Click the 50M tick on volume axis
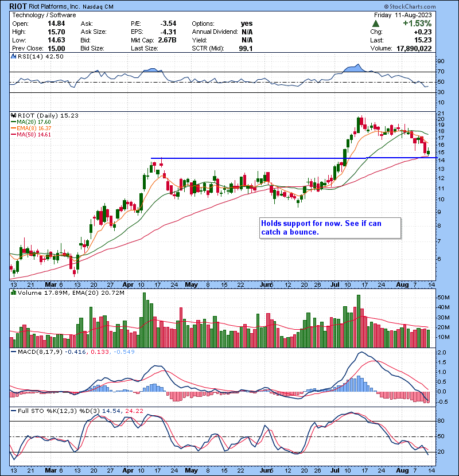The width and height of the screenshot is (459, 476). (x=443, y=298)
